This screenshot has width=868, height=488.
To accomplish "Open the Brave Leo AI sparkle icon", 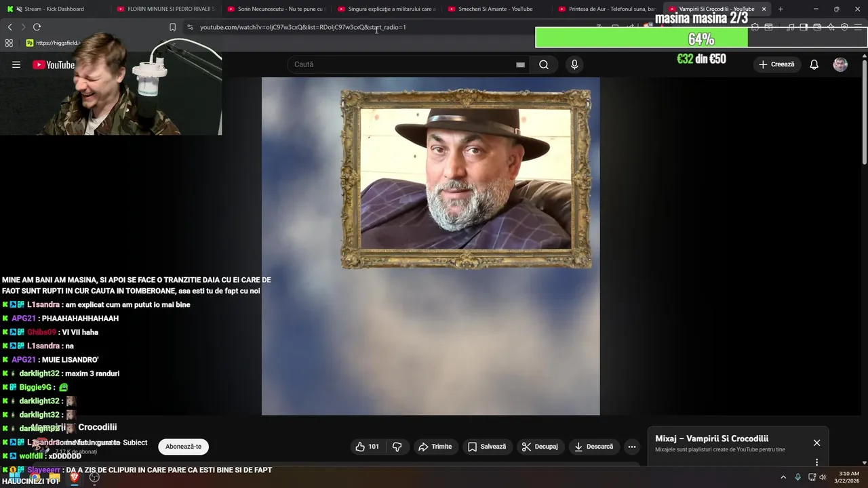I will (831, 27).
